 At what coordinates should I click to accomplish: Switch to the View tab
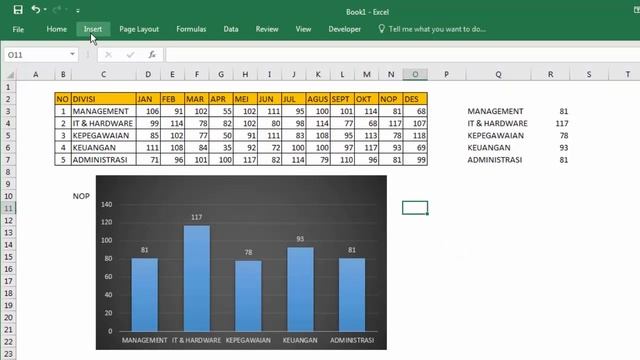point(303,29)
